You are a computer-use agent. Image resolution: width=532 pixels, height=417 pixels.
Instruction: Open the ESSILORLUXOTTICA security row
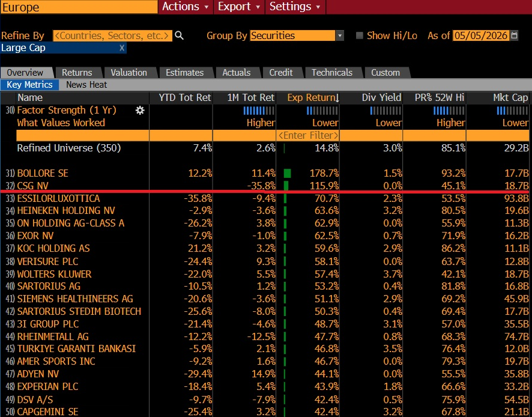265,198
